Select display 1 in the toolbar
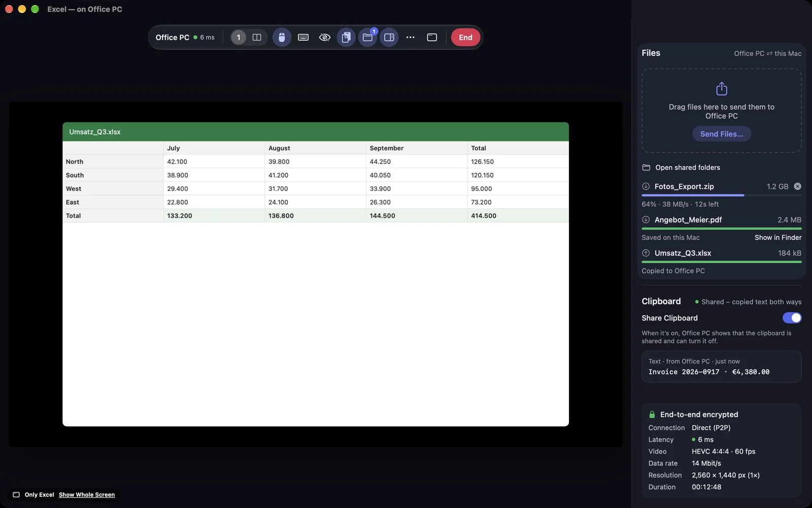The height and width of the screenshot is (508, 812). click(x=239, y=38)
